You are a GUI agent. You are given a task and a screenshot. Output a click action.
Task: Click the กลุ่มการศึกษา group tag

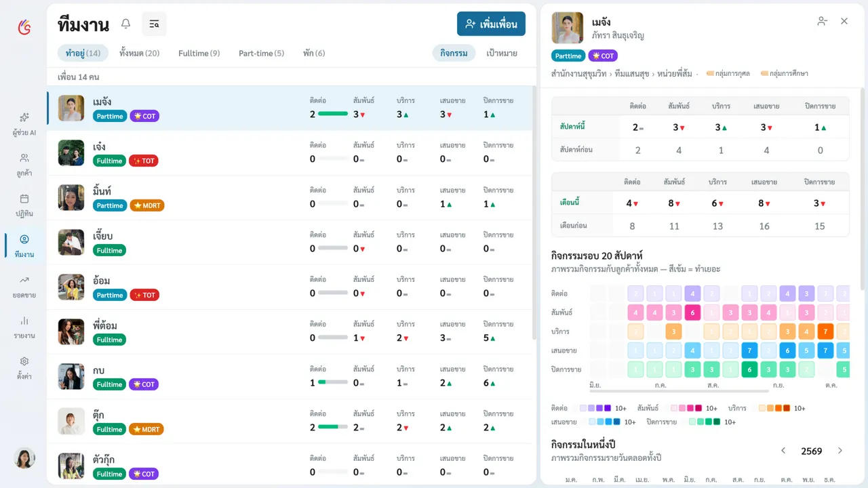pyautogui.click(x=784, y=73)
